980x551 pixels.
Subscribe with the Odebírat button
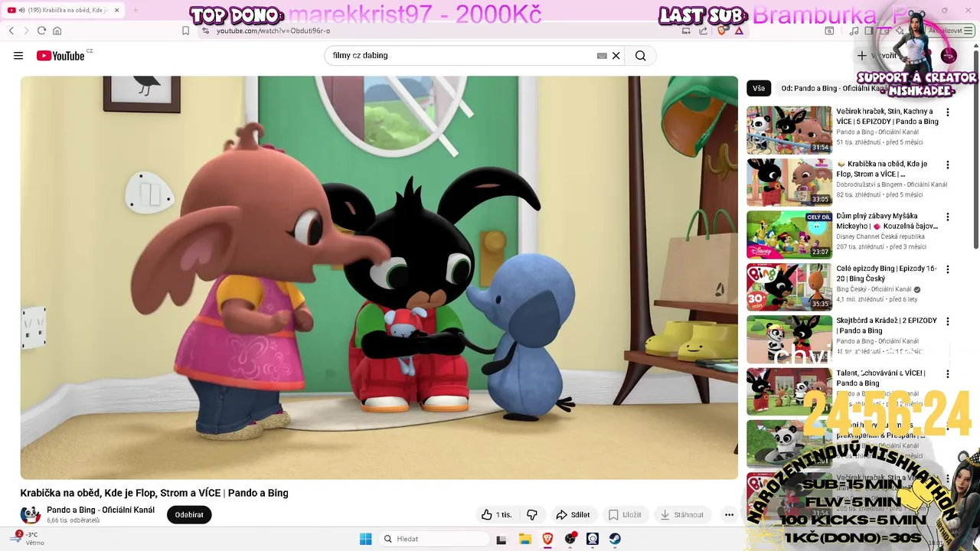point(189,515)
